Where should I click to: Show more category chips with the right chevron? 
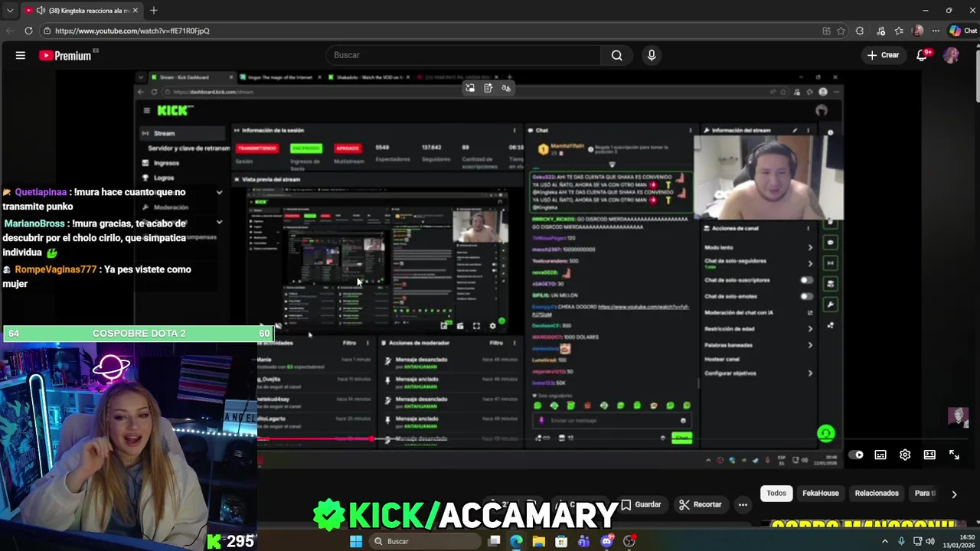click(x=954, y=494)
